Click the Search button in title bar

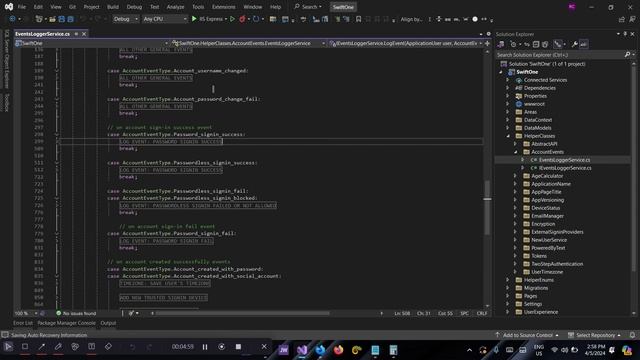click(308, 7)
